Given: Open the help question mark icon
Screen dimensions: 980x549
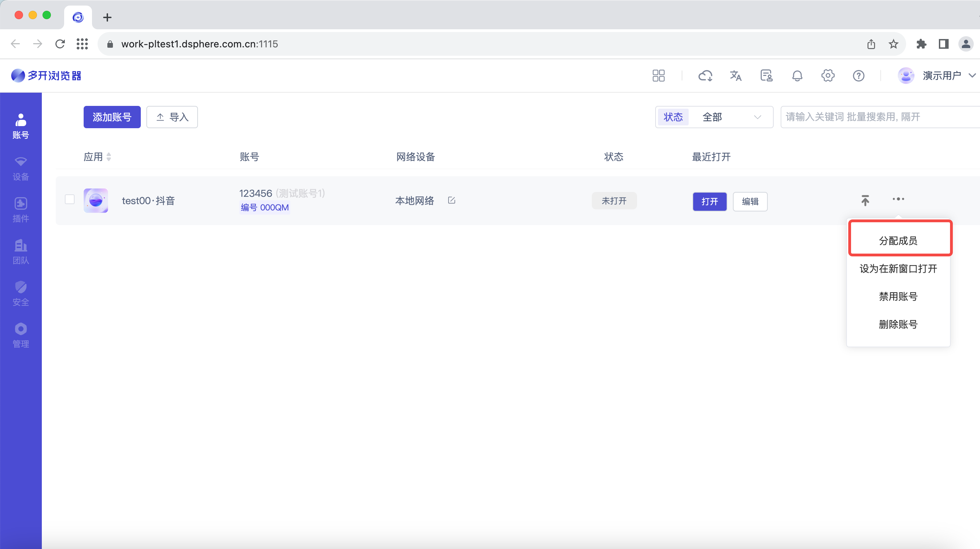Looking at the screenshot, I should 859,76.
